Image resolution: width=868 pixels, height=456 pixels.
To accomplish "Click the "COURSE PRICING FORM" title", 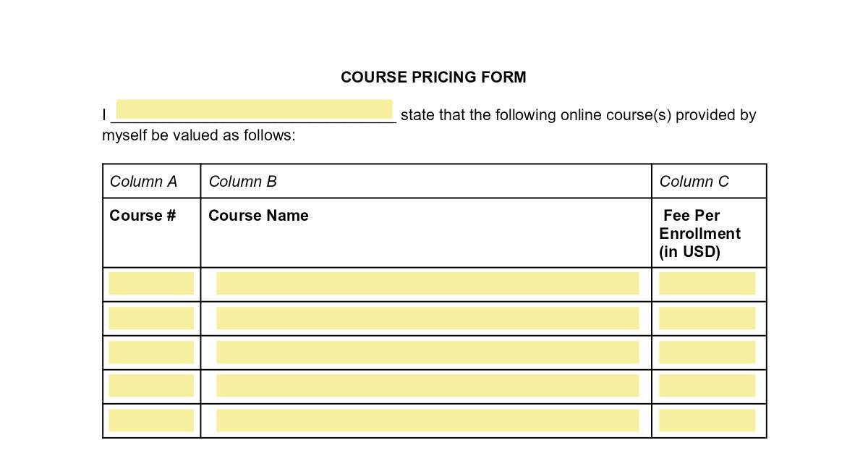I will click(x=433, y=77).
